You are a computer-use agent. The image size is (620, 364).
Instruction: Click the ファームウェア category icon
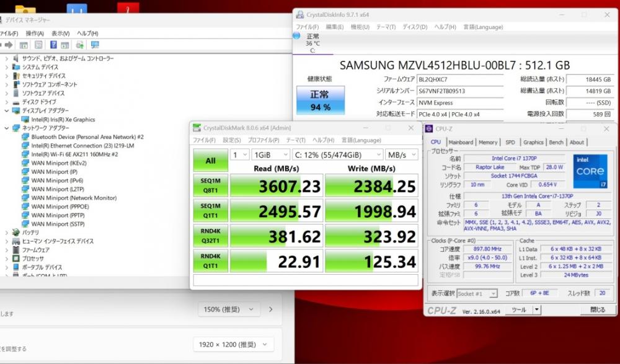click(16, 250)
